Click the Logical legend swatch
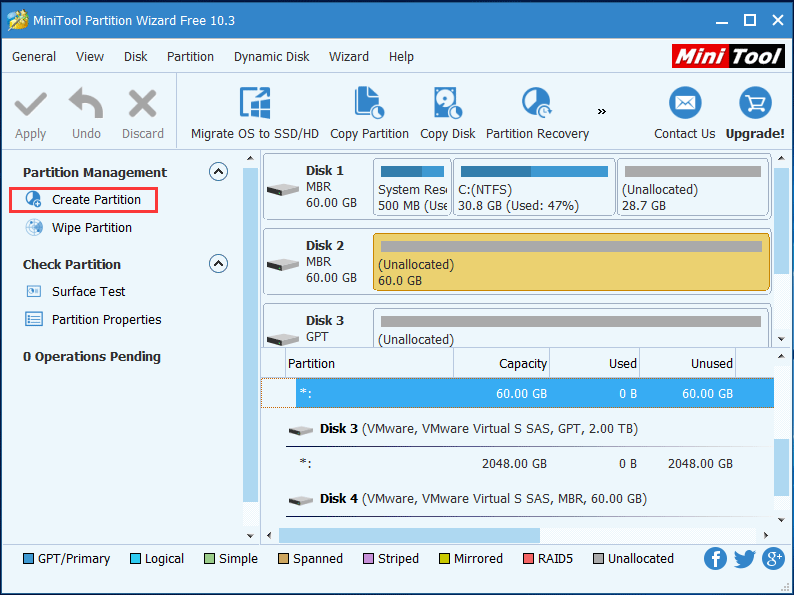Viewport: 794px width, 595px height. pos(135,559)
